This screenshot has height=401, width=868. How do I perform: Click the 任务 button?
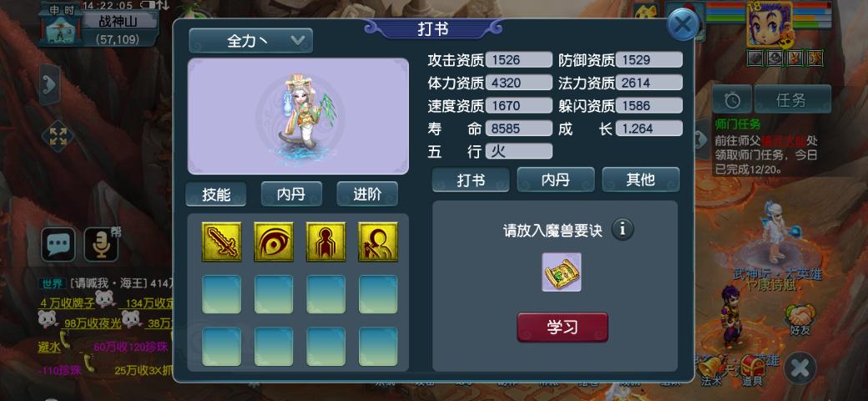tap(793, 99)
